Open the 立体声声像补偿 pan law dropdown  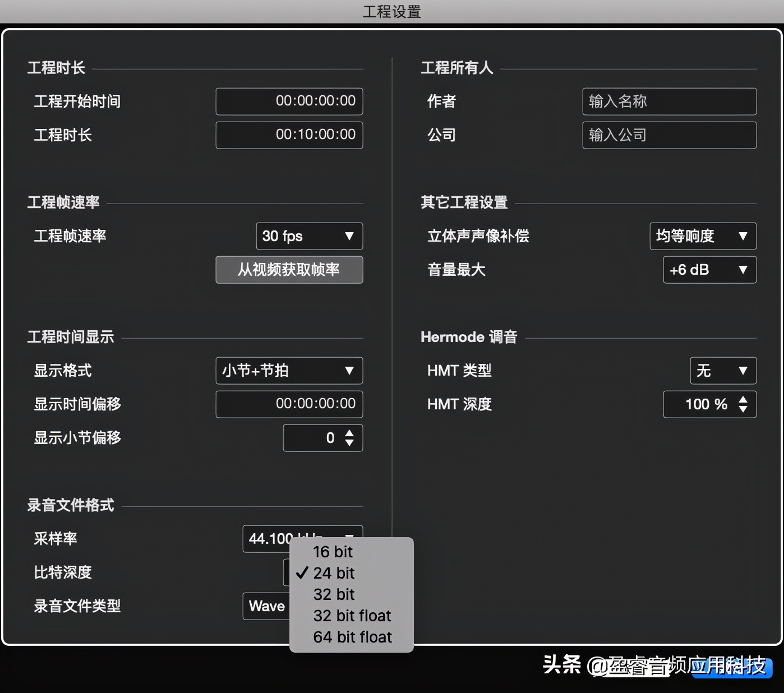[703, 236]
